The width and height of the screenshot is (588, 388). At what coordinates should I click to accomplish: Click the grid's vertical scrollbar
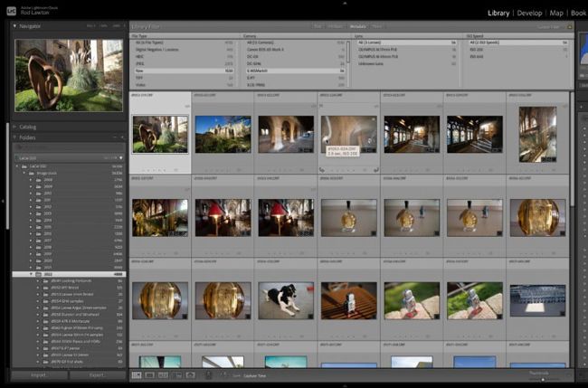pos(572,149)
